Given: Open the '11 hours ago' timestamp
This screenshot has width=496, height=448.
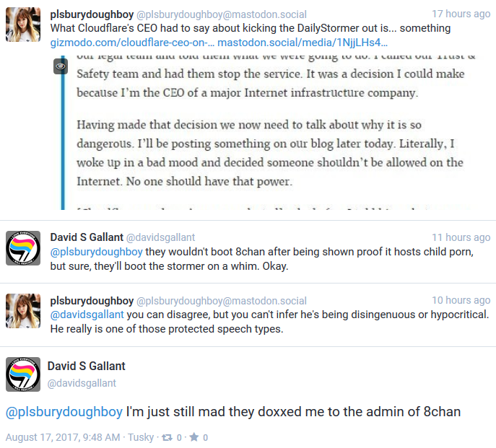Looking at the screenshot, I should click(x=461, y=237).
